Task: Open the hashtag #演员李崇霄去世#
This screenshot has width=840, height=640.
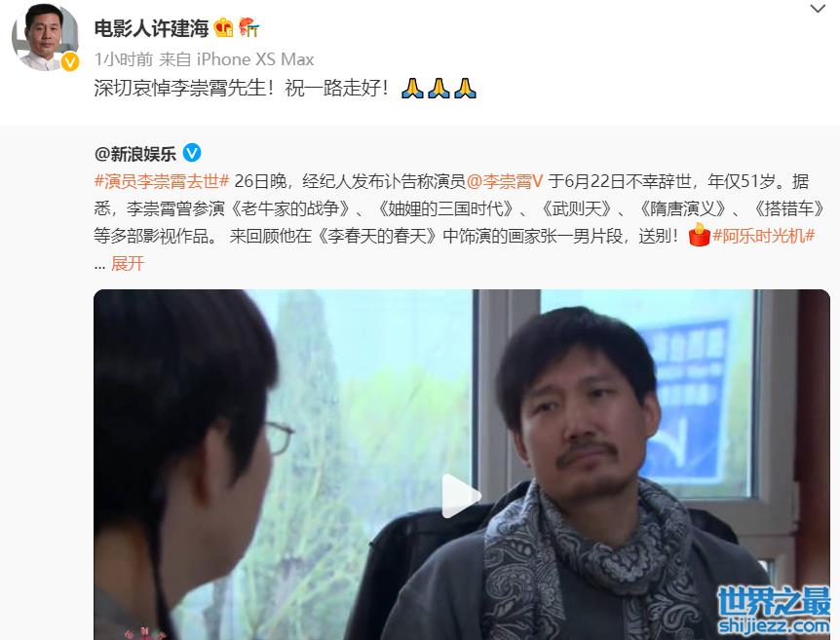Action: tap(162, 181)
